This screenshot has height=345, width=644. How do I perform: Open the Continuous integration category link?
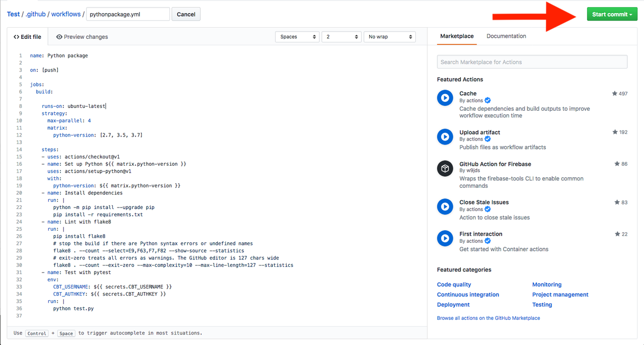(468, 295)
